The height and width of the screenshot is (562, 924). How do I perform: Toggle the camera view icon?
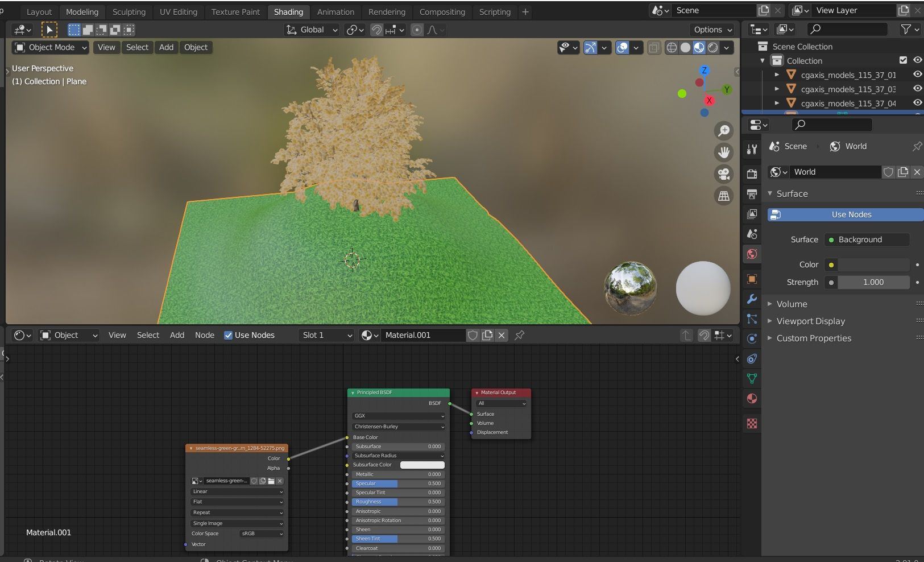(x=723, y=174)
